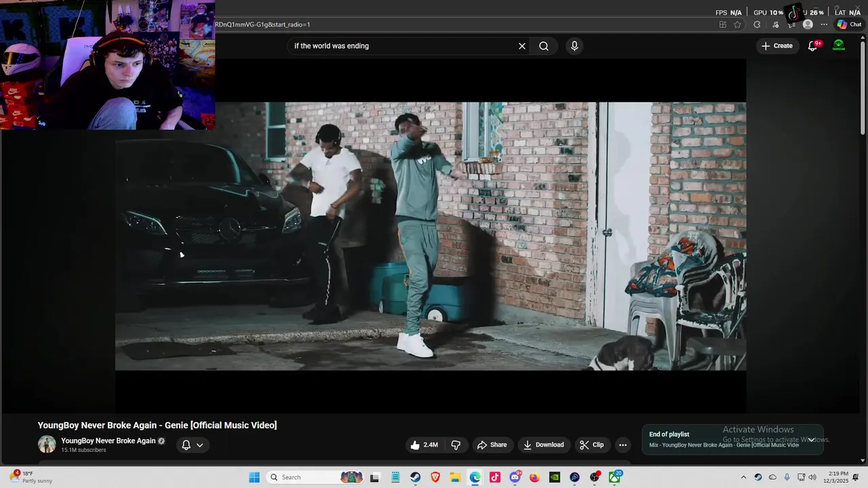Screen dimensions: 868x488
Task: Open the network and display tray icon
Action: pos(801,477)
